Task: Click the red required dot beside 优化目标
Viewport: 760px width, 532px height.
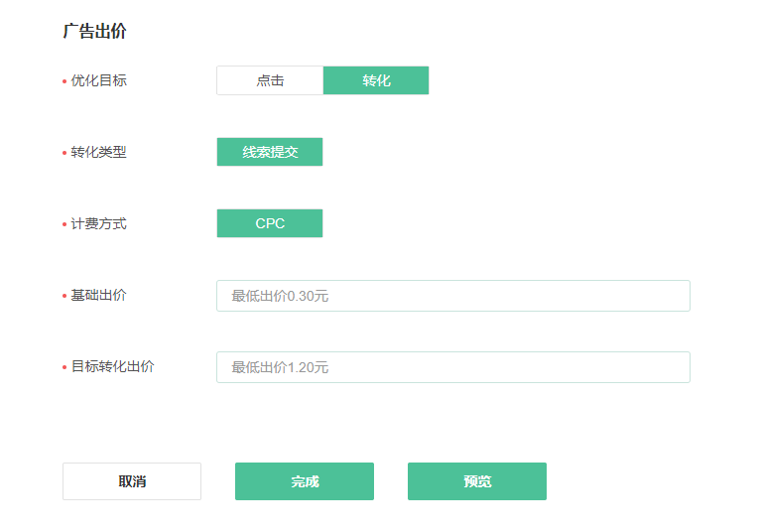Action: point(64,81)
